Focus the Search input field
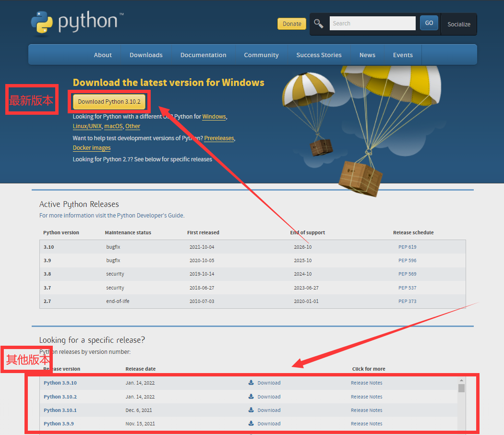 click(372, 23)
